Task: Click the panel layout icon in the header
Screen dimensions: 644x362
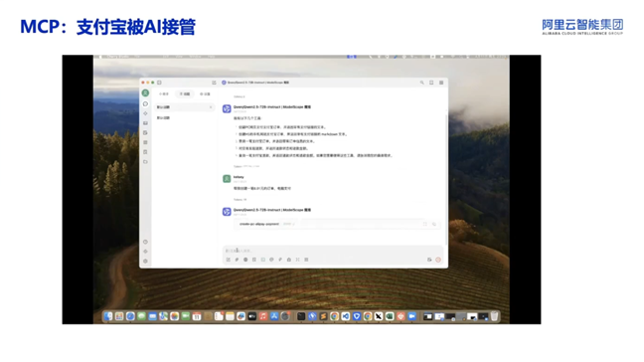Action: click(x=431, y=83)
